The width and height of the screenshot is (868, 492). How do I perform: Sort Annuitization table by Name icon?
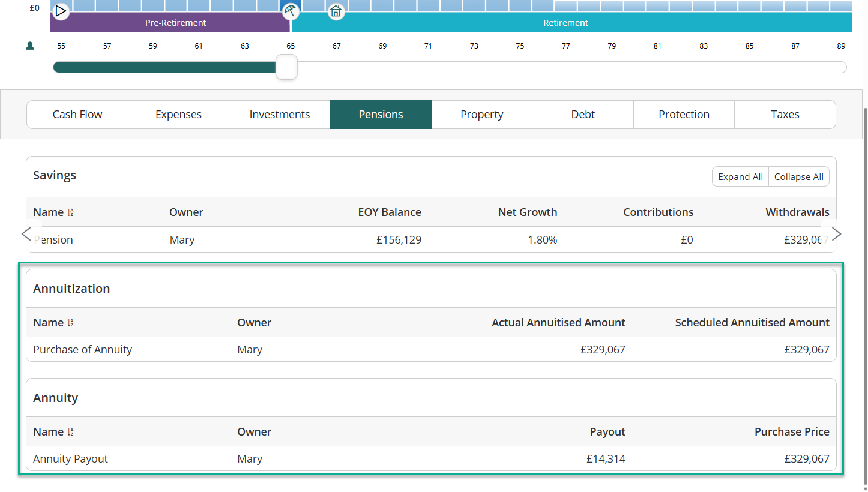click(71, 323)
